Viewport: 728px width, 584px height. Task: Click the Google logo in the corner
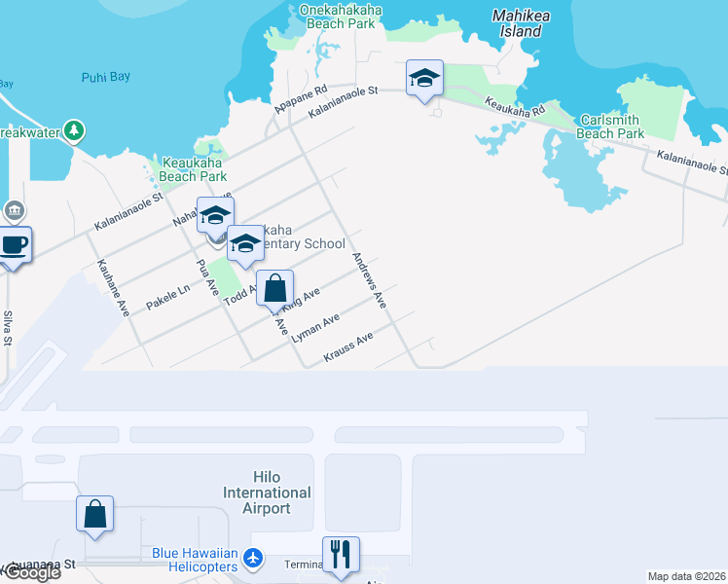point(31,571)
